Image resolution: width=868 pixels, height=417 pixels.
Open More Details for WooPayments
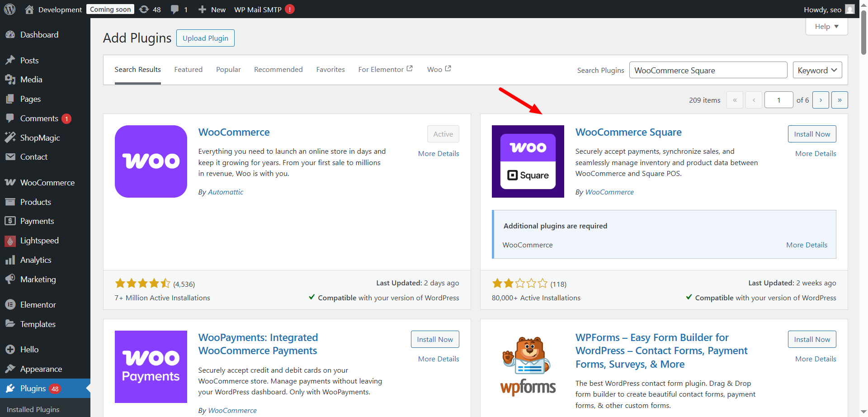click(x=439, y=359)
